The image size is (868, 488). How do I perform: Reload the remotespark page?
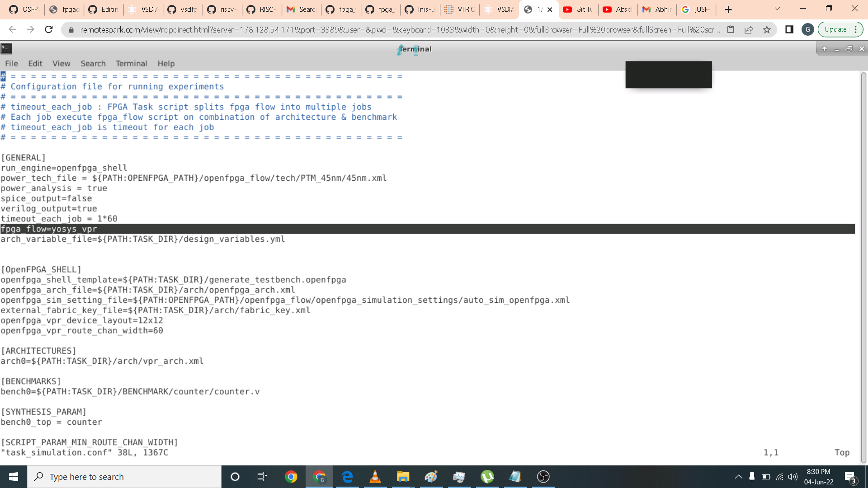pos(49,29)
